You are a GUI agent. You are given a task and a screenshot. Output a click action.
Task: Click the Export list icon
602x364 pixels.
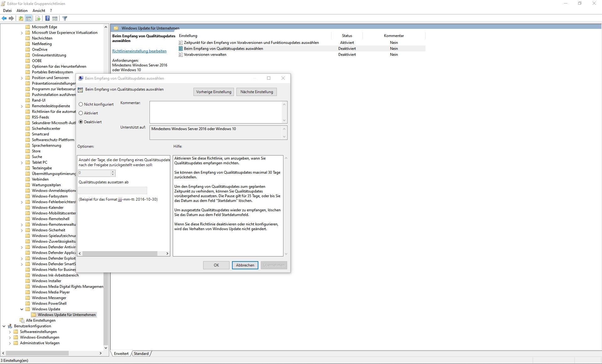pos(38,18)
